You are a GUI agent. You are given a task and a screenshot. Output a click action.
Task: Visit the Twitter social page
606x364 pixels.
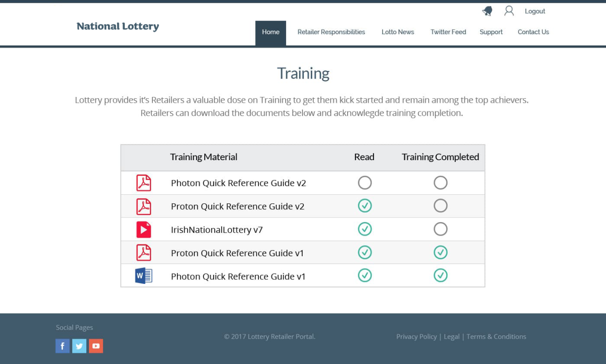coord(79,346)
